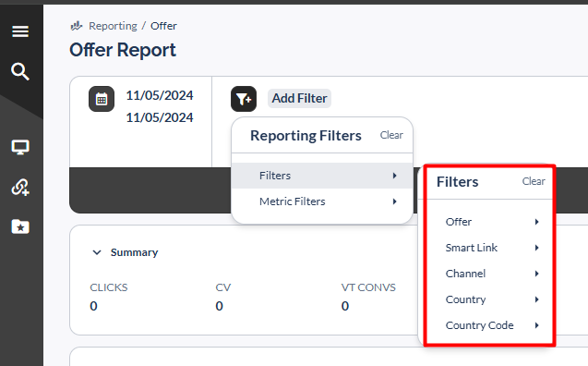Expand the Smart Link filter option

490,248
